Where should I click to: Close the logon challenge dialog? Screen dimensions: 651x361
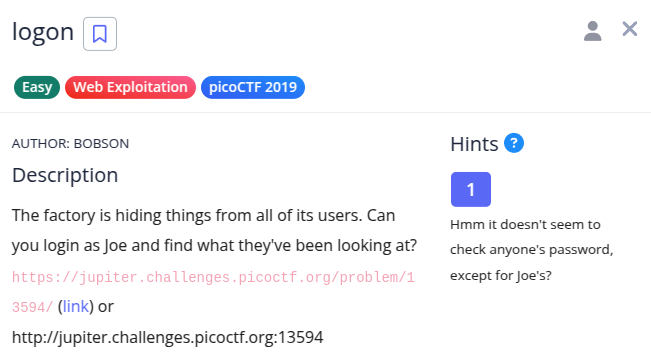click(x=629, y=29)
